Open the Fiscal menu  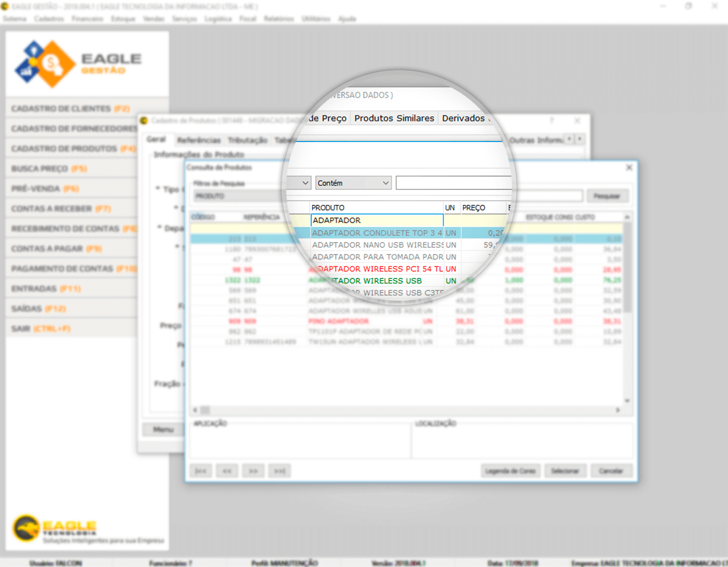point(248,19)
